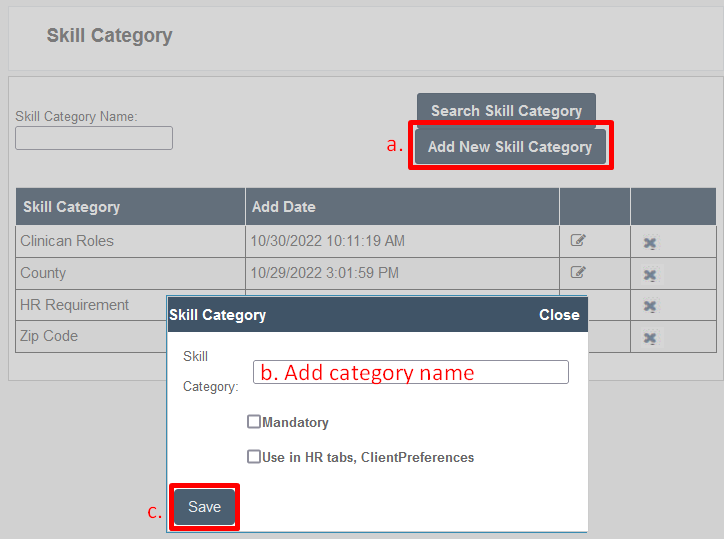The image size is (724, 539).
Task: Click the edit icon for Clinican Roles
Action: pos(578,240)
